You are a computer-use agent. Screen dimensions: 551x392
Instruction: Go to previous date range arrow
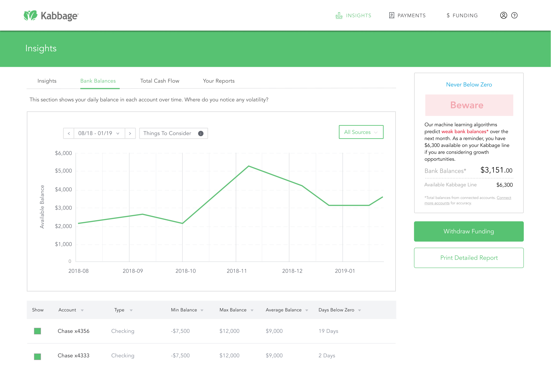[x=69, y=133]
